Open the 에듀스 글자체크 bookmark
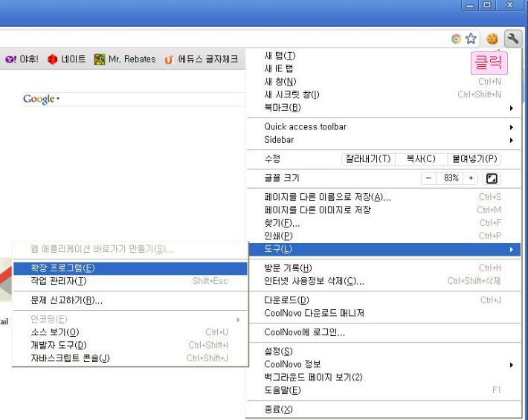The height and width of the screenshot is (420, 528). pyautogui.click(x=202, y=59)
